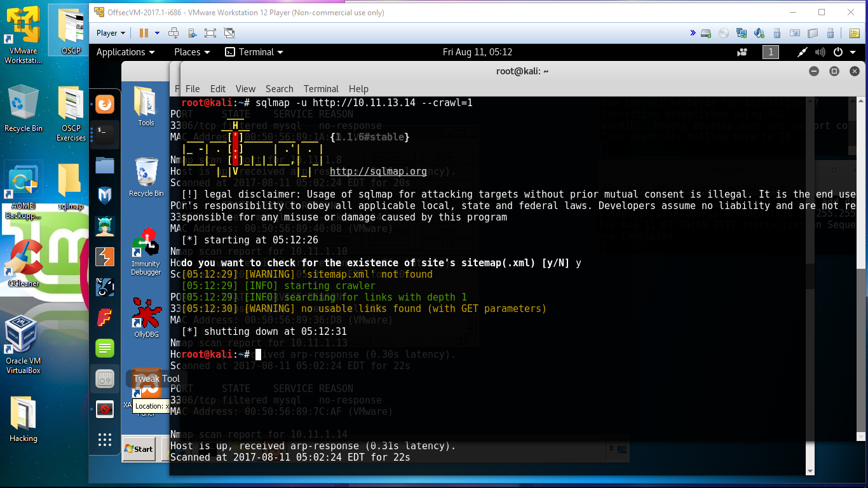868x488 pixels.
Task: Open the OSCP Exercises folder
Action: [x=71, y=114]
